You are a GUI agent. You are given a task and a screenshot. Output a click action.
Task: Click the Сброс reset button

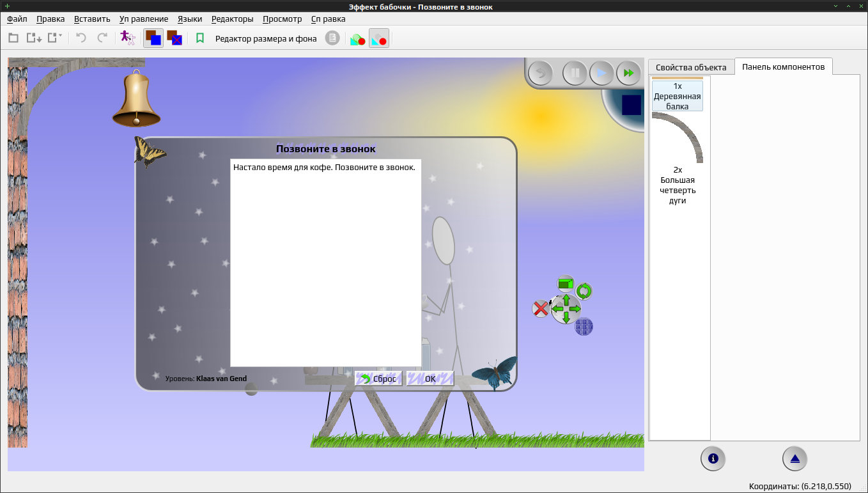tap(378, 379)
